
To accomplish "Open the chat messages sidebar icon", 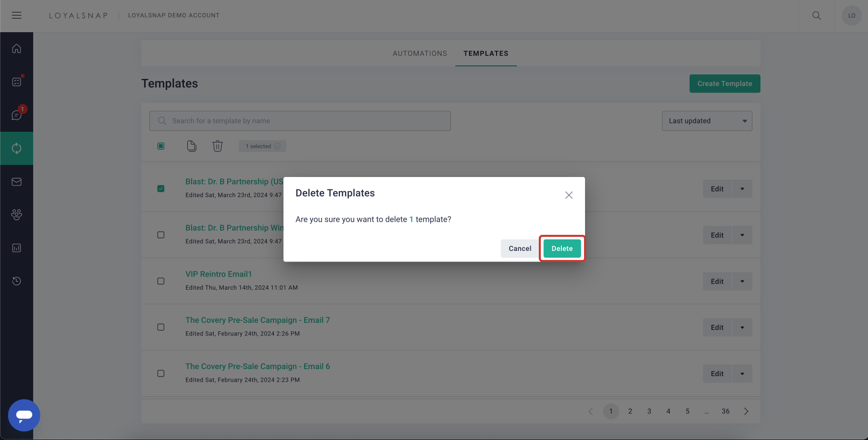I will 17,115.
